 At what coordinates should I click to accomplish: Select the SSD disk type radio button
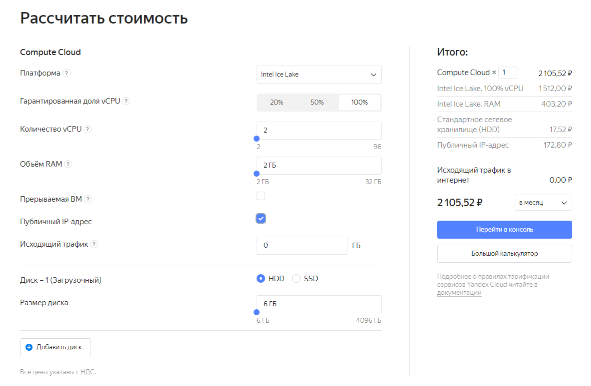pyautogui.click(x=297, y=279)
